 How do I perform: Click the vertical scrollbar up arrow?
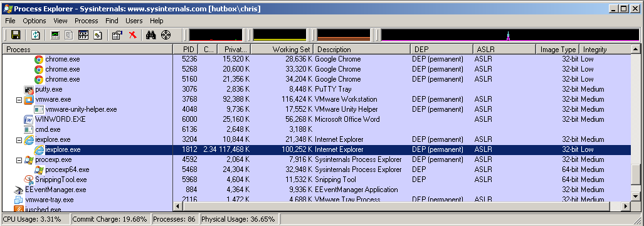pyautogui.click(x=635, y=50)
